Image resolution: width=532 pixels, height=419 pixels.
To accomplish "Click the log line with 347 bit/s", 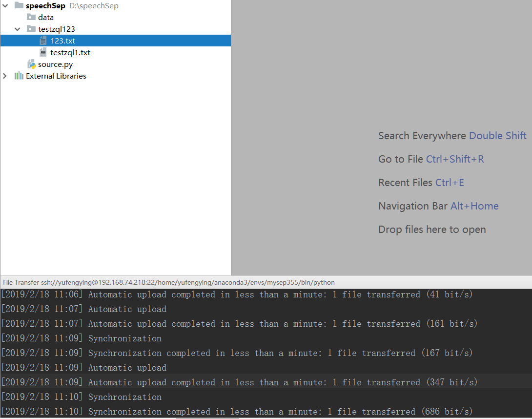I will pos(239,382).
